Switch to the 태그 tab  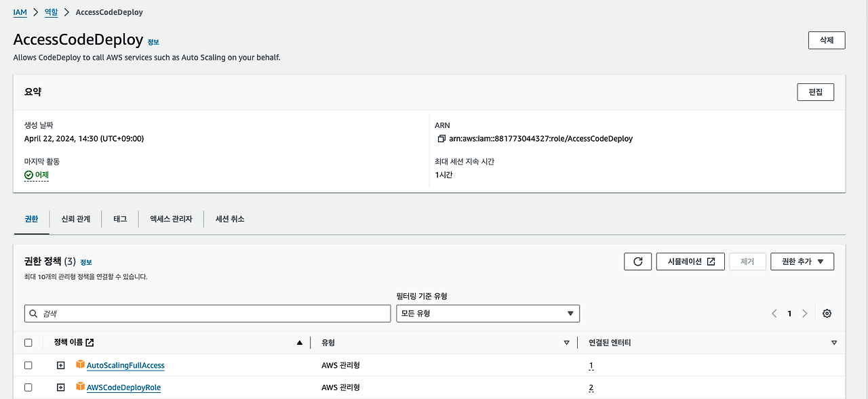[x=120, y=219]
